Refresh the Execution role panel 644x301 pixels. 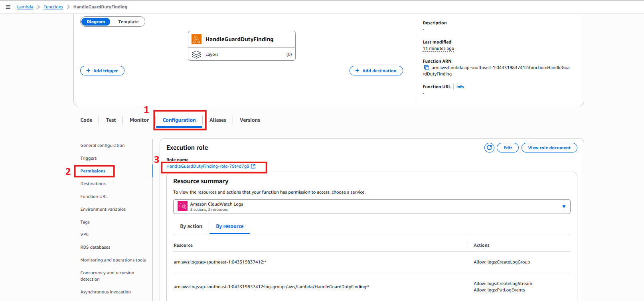(489, 148)
